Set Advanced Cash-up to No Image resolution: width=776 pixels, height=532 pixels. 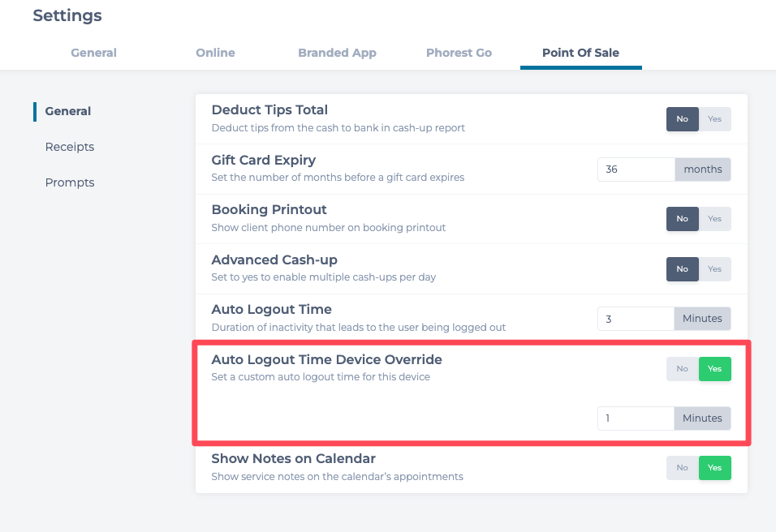coord(682,269)
